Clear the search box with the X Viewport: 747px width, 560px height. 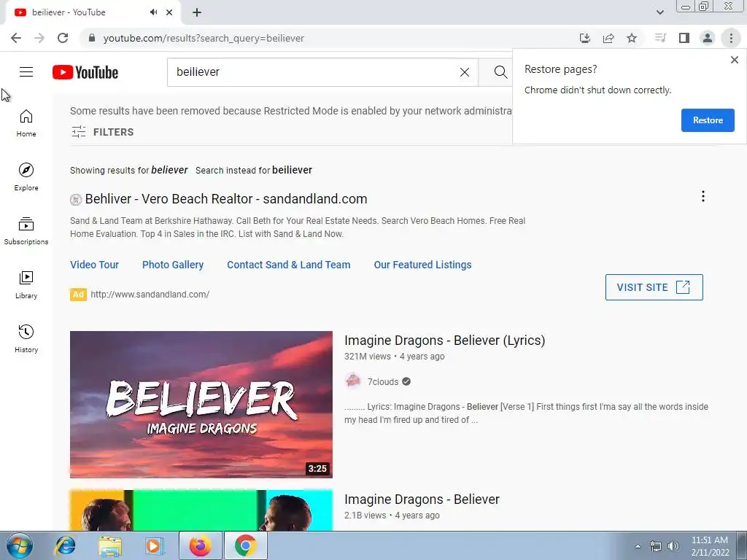(465, 72)
